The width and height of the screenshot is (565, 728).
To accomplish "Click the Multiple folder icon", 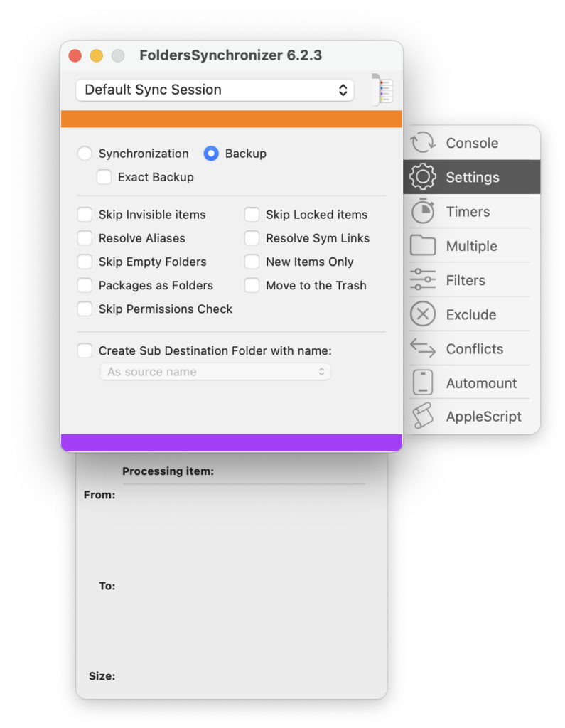I will 422,245.
